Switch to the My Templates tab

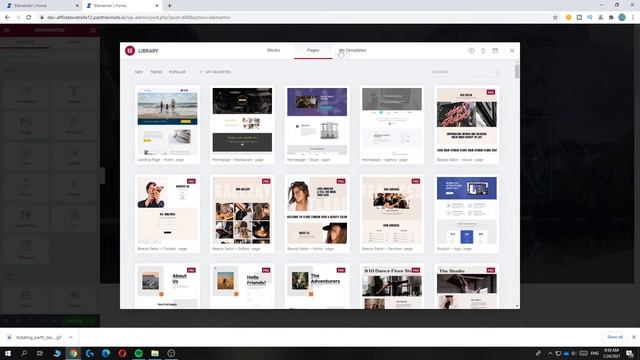coord(352,50)
